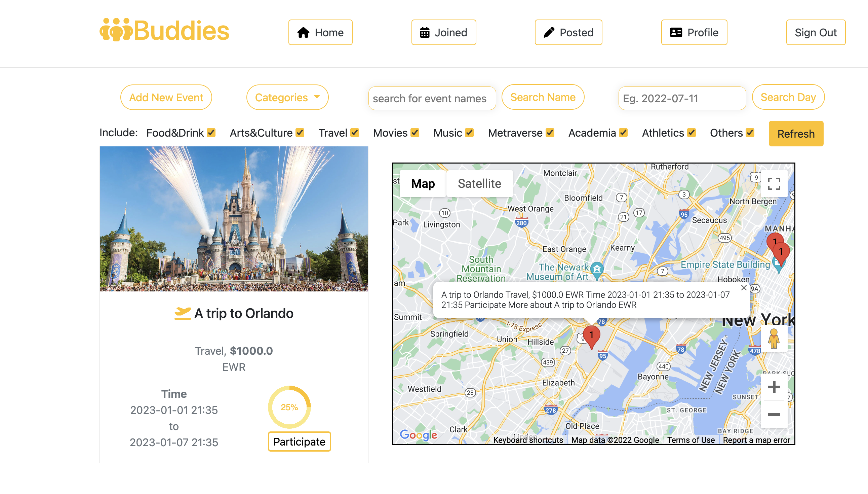Open the Posted events page
Viewport: 868px width, 494px height.
pos(568,32)
